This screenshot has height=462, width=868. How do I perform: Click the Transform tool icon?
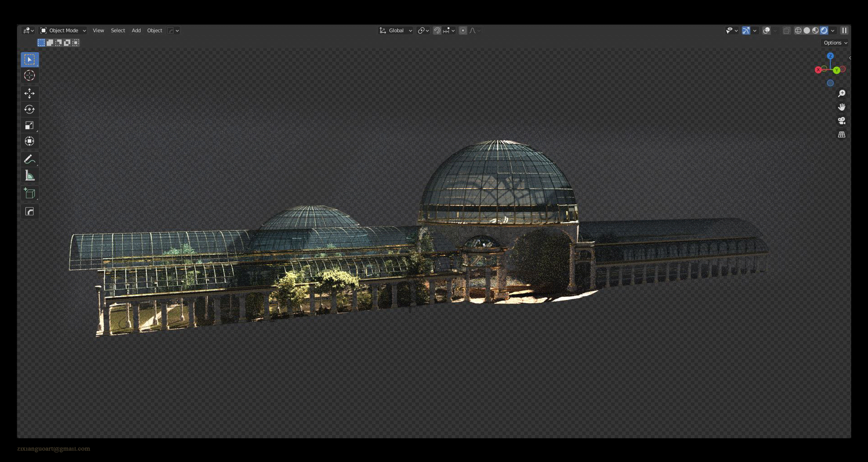click(30, 141)
